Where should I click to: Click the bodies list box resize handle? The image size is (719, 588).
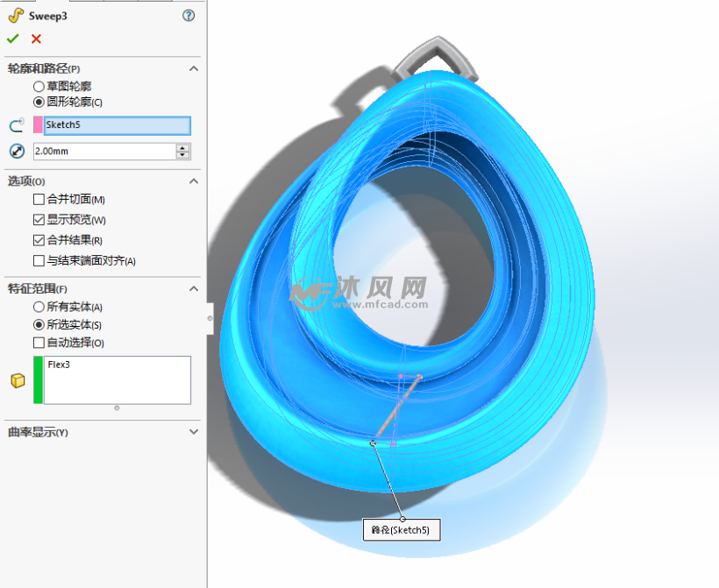click(117, 407)
